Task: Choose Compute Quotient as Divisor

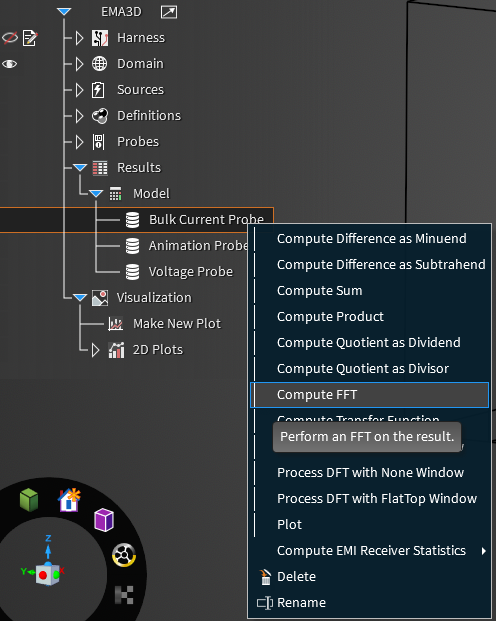Action: tap(372, 369)
